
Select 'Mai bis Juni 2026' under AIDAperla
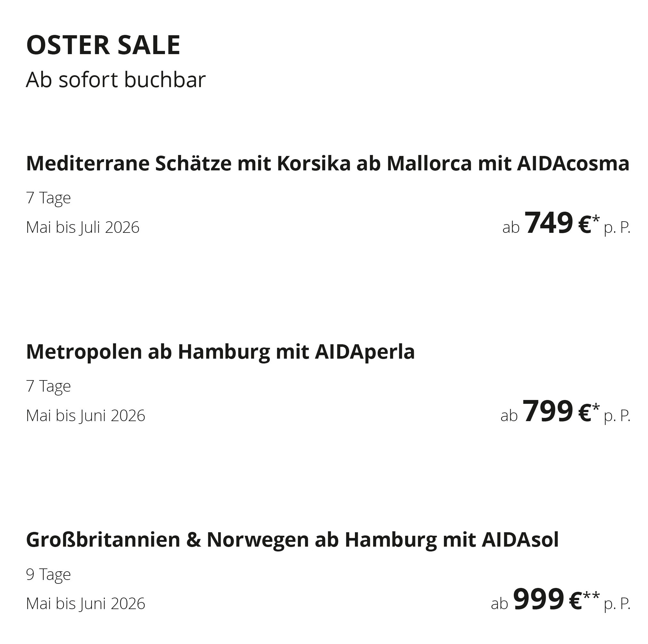(86, 416)
